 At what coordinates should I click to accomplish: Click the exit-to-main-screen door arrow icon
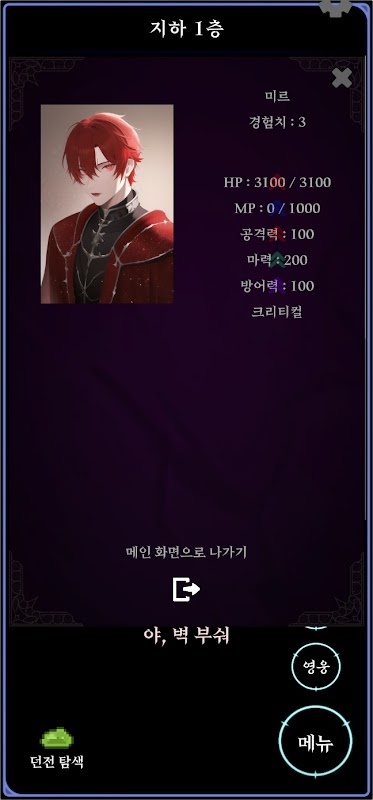point(186,589)
